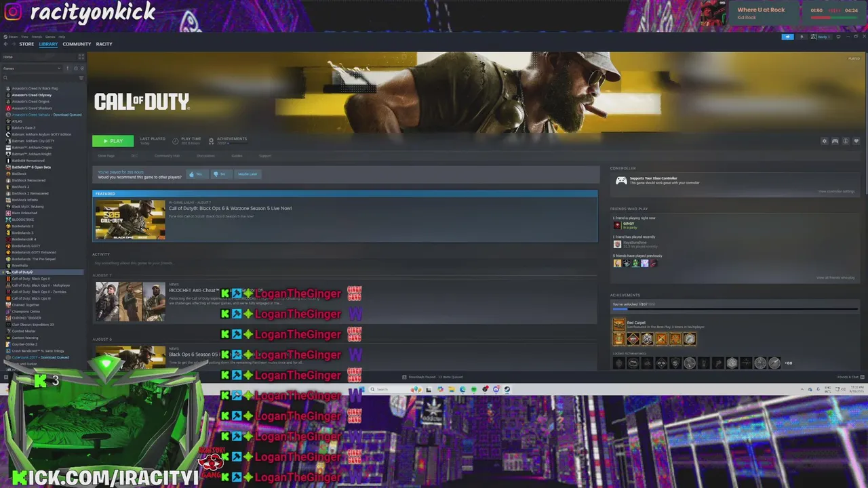
Task: Add game to favorites with heart icon
Action: click(x=856, y=141)
